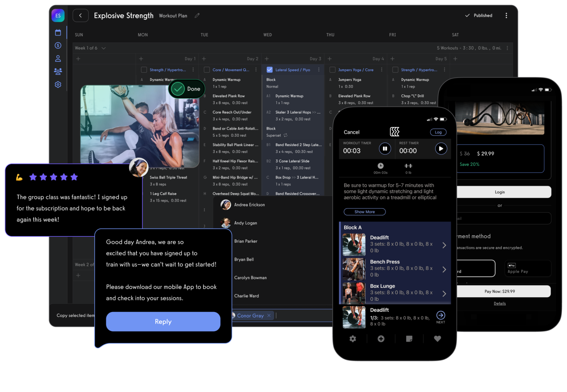Uncheck the Lateral Speed / Plyo checkbox

click(x=270, y=70)
